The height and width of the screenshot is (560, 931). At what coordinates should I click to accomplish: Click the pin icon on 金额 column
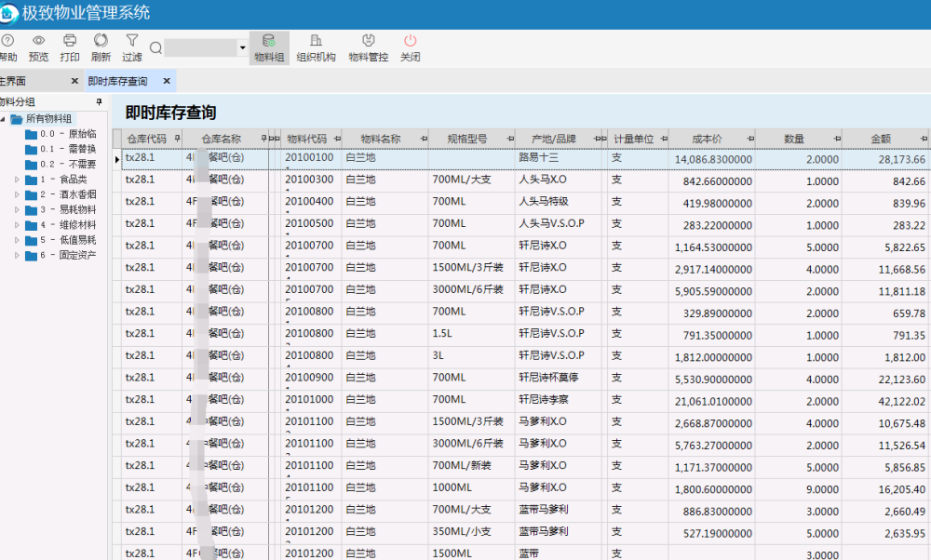point(924,139)
